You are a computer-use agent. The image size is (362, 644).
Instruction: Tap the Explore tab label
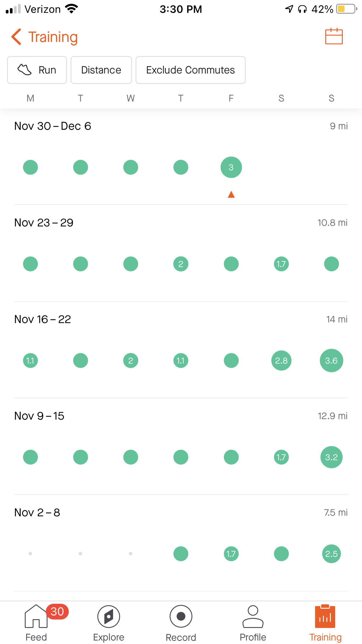108,637
